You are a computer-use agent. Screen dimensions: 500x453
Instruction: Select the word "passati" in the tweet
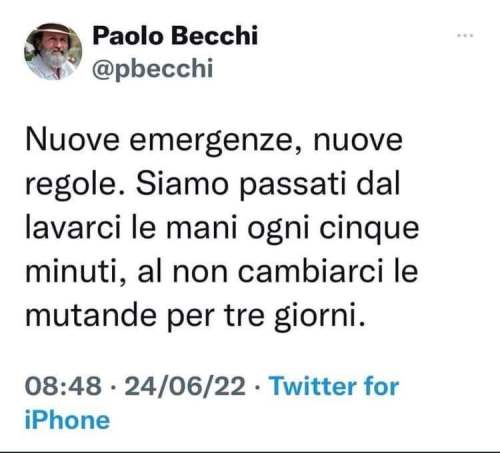(x=293, y=185)
